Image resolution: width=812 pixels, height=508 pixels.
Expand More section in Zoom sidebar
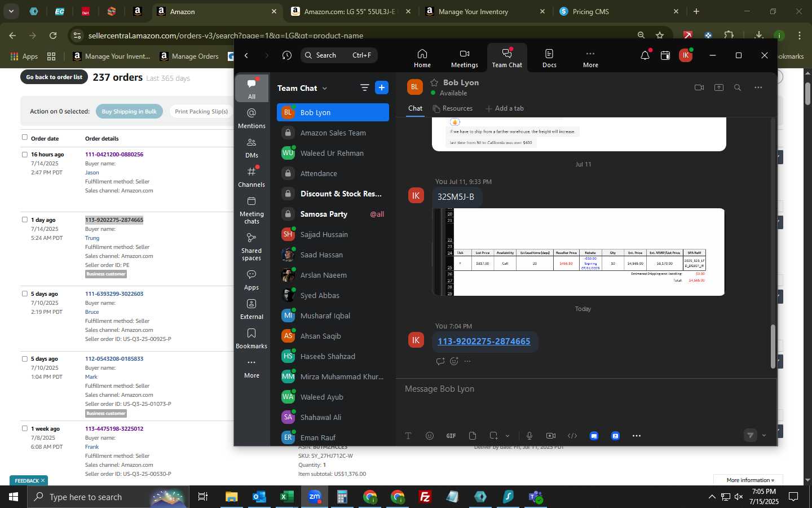[251, 368]
